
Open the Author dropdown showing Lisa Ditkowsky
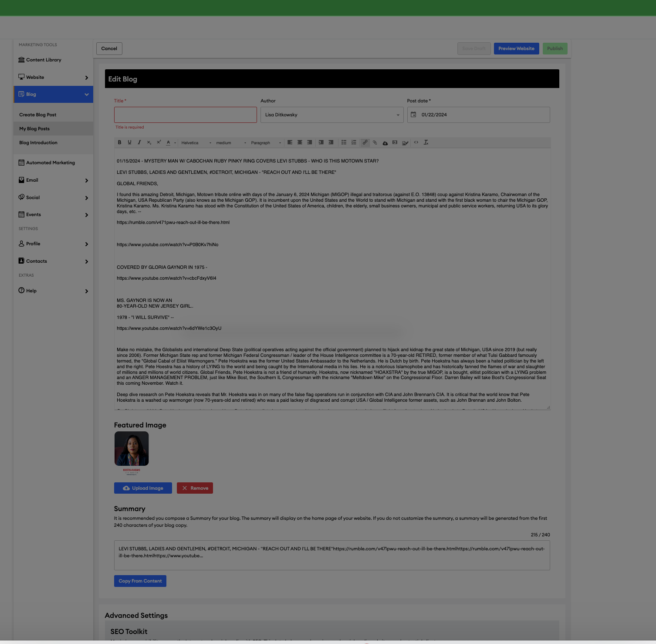[331, 115]
